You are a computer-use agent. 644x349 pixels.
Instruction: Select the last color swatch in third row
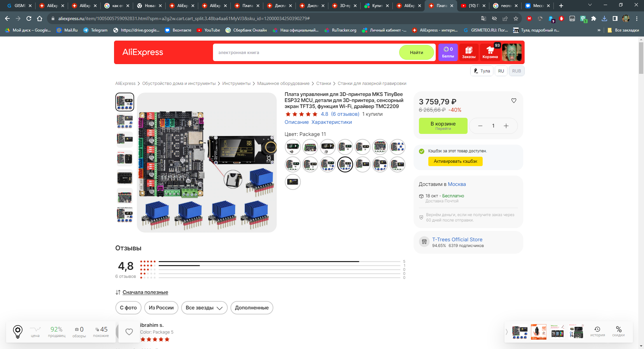293,182
